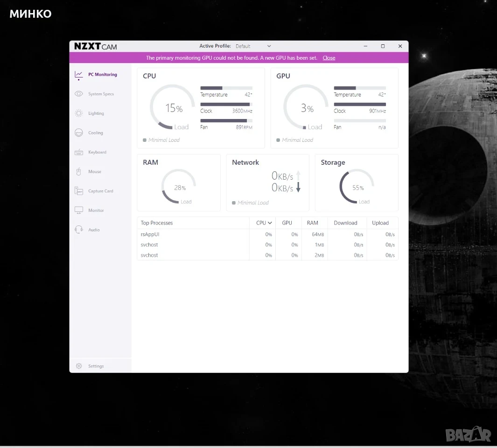Click the 3600MHz CPU clock value
497x448 pixels.
(x=242, y=111)
